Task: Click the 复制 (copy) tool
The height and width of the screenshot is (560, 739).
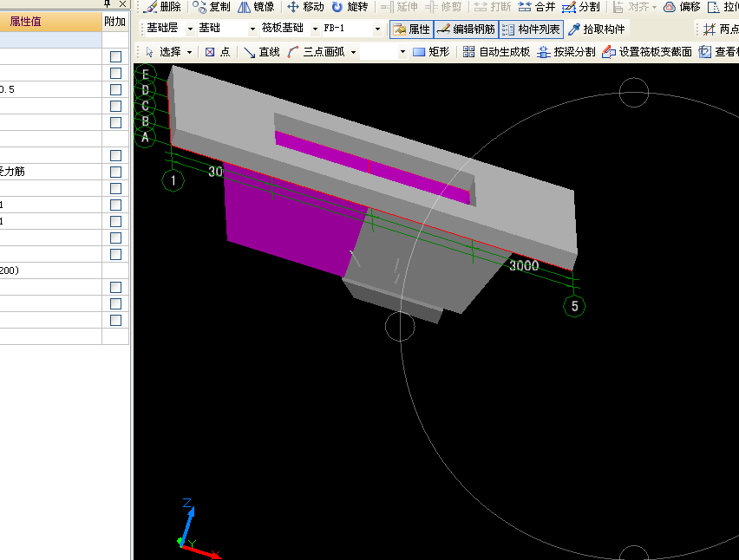Action: pyautogui.click(x=212, y=7)
